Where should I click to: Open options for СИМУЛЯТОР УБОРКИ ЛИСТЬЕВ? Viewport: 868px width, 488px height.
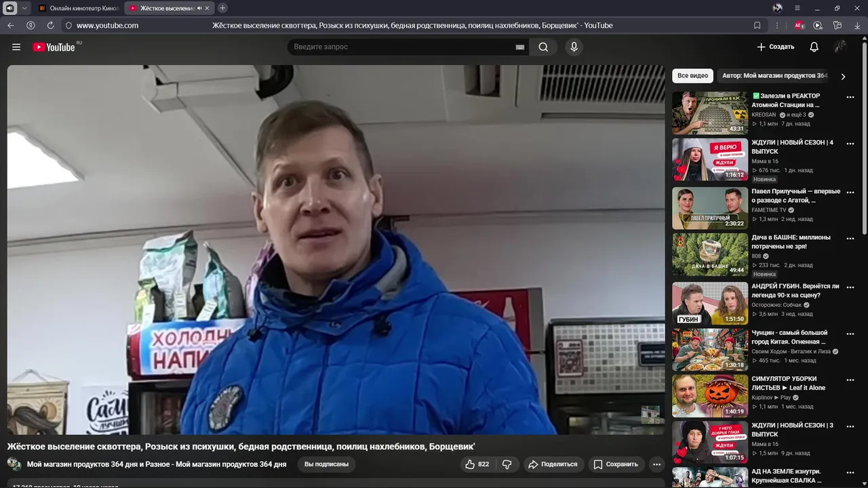pos(850,380)
